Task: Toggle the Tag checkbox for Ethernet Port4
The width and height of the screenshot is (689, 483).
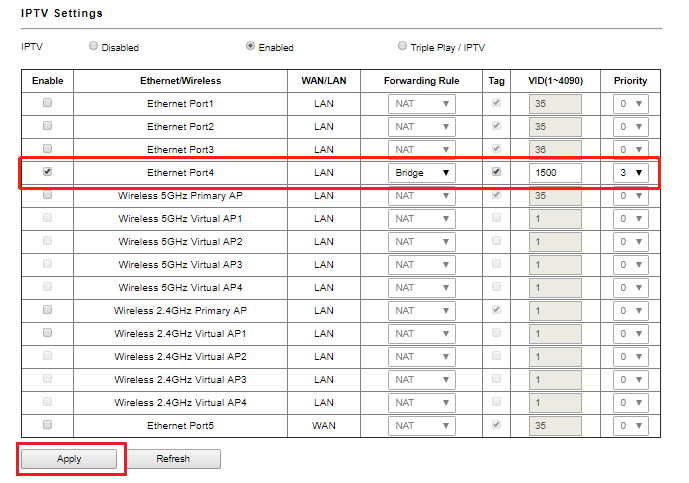Action: [x=496, y=171]
